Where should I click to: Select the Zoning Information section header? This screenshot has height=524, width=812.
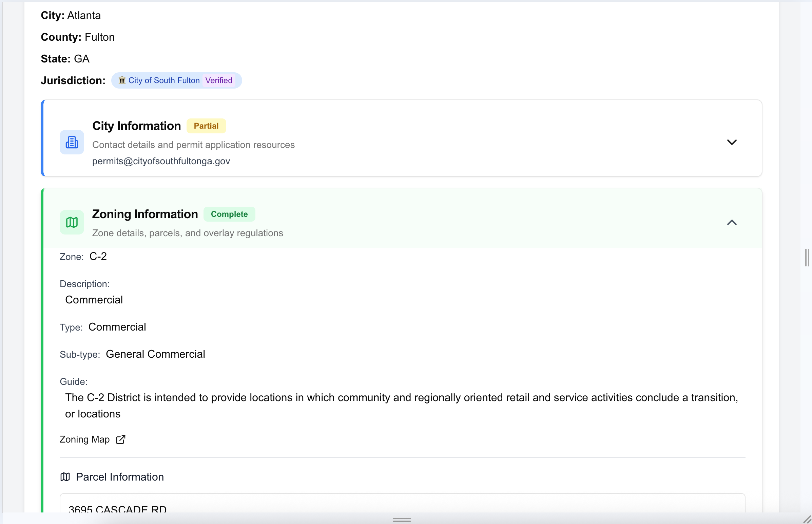click(x=145, y=214)
